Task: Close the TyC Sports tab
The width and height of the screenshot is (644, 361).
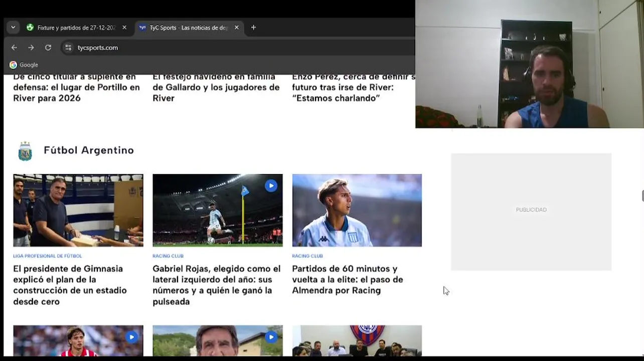Action: (237, 28)
